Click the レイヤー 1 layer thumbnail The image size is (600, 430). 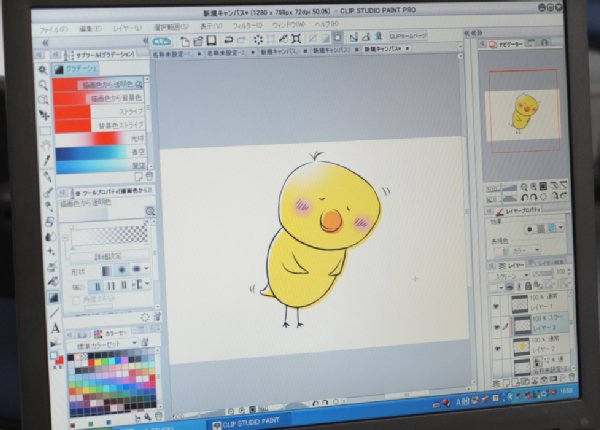[519, 304]
